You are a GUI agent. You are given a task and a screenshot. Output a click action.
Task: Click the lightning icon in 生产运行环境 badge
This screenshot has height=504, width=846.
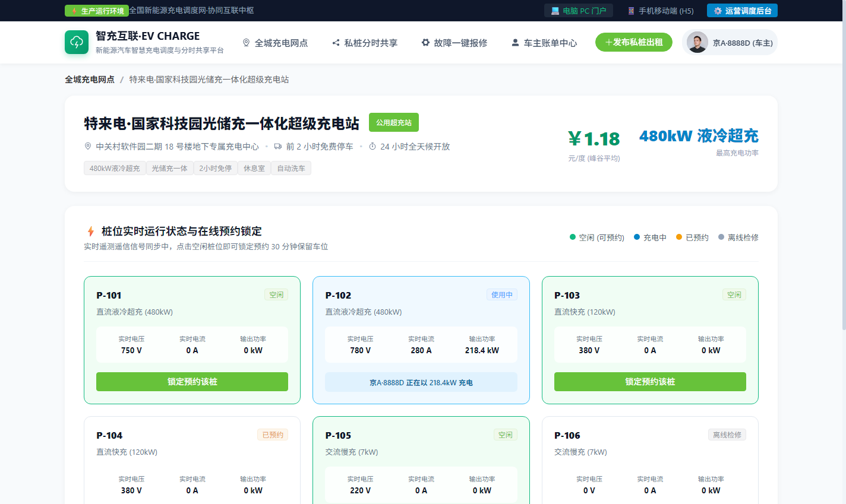click(x=74, y=11)
